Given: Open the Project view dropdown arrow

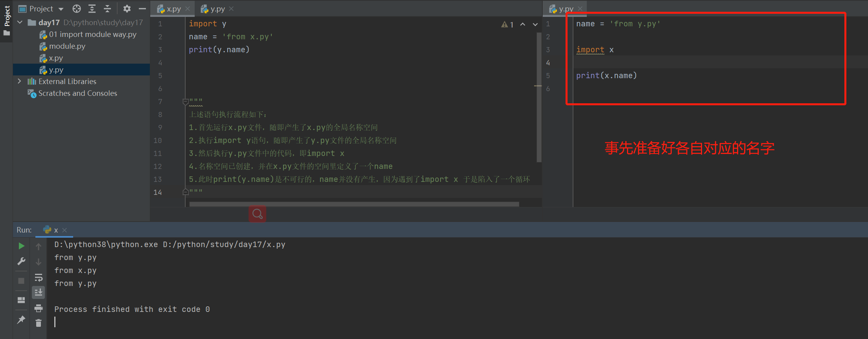Looking at the screenshot, I should click(x=61, y=9).
